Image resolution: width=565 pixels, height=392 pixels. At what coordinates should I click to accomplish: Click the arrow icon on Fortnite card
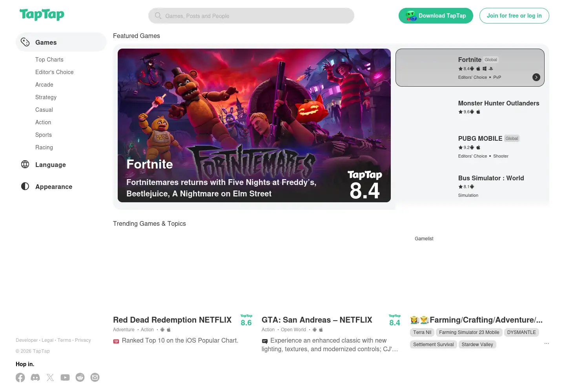pos(536,77)
